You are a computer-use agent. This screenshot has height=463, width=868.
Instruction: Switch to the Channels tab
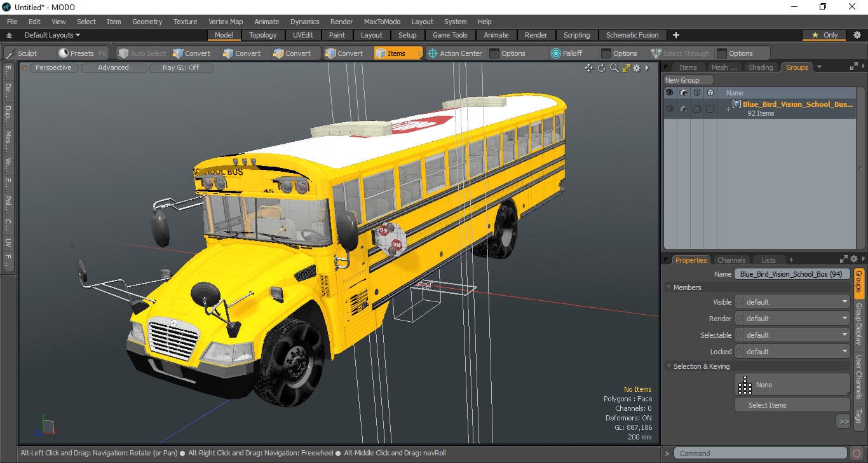pyautogui.click(x=731, y=260)
